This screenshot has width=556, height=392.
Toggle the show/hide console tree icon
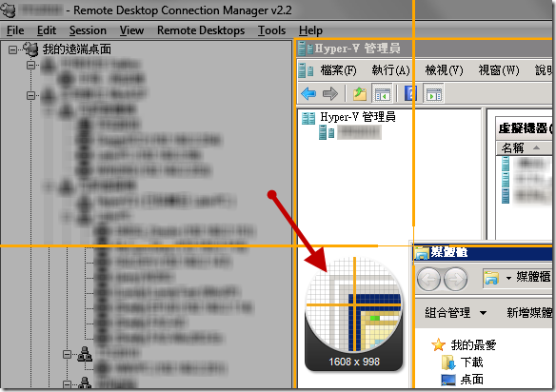tap(382, 94)
